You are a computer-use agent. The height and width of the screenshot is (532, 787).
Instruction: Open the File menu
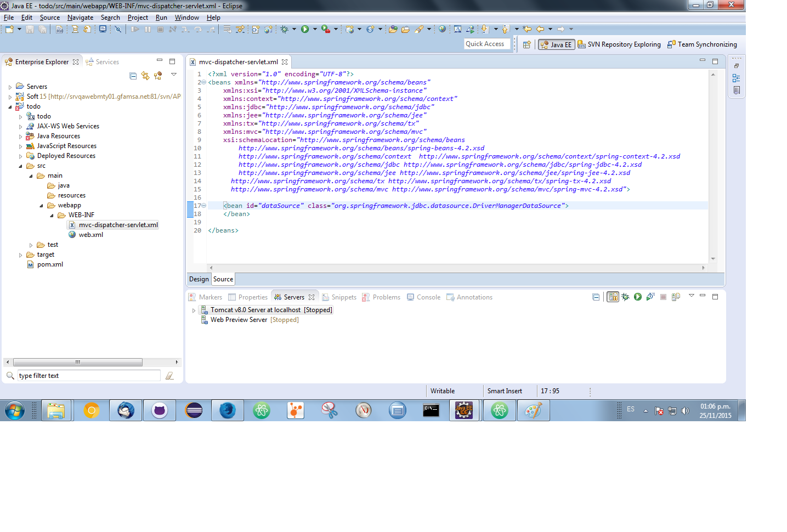pos(9,18)
